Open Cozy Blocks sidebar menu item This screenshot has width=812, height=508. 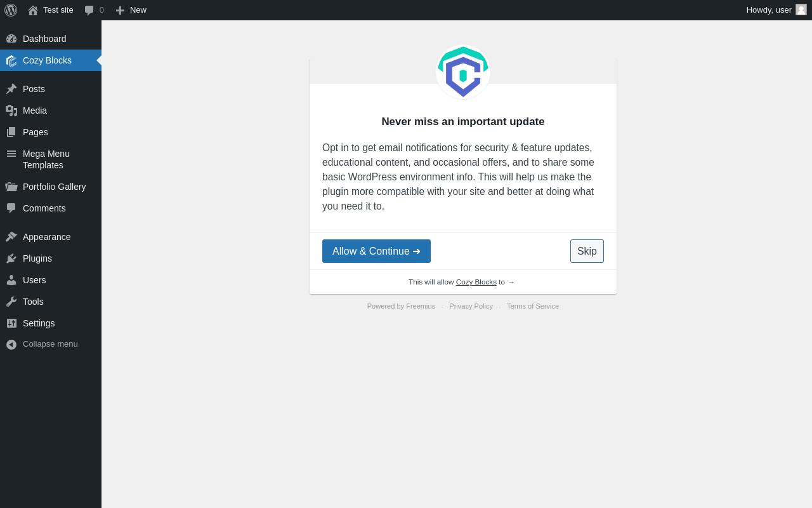(x=51, y=60)
